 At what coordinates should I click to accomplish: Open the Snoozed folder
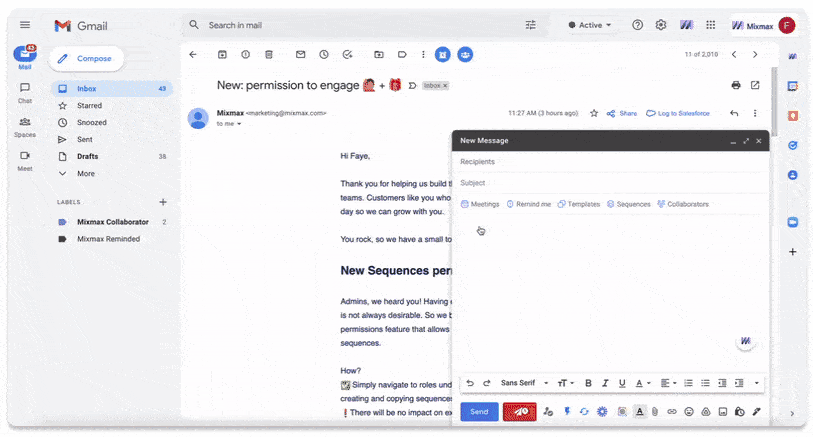tap(111, 123)
